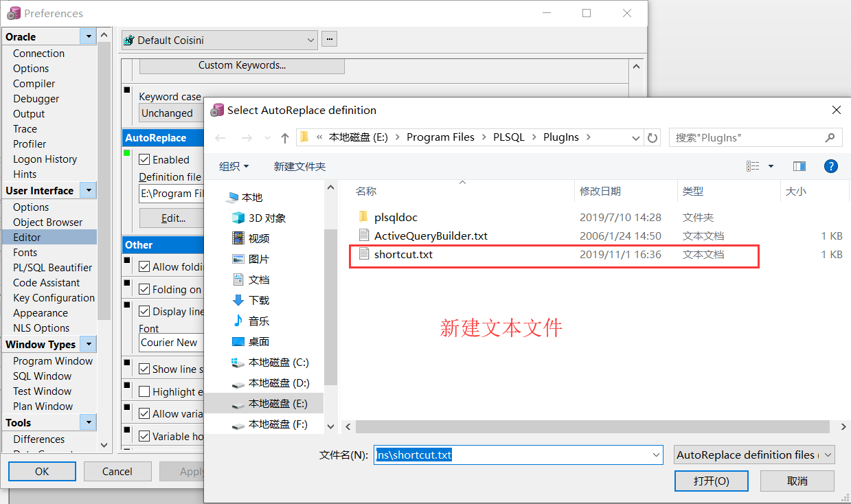Open the Default Coisini preference set dropdown
The height and width of the screenshot is (504, 851).
point(311,40)
